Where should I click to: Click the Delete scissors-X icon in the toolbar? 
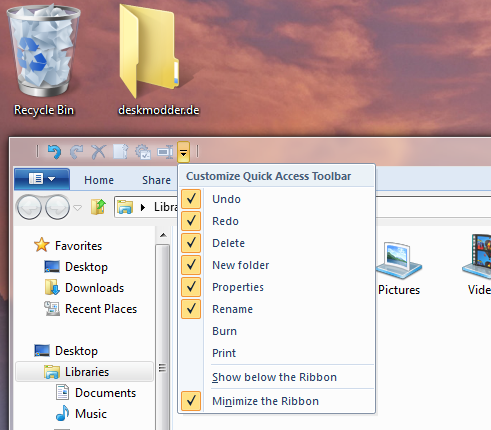[x=99, y=152]
